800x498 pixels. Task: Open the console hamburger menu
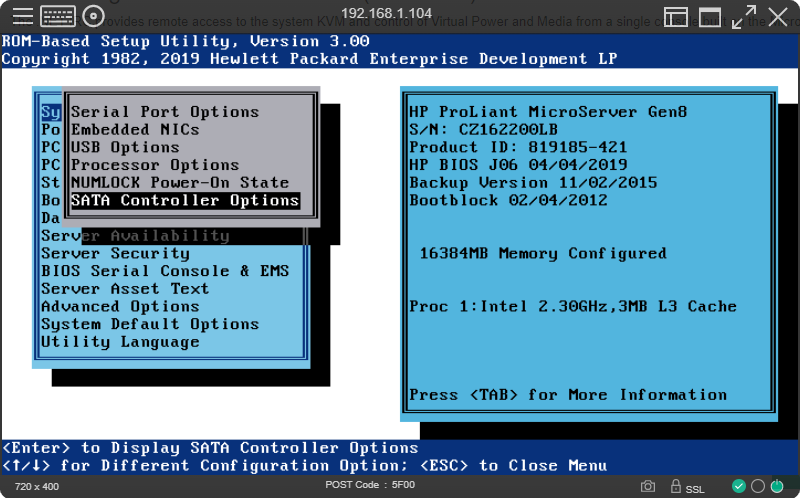[x=22, y=16]
